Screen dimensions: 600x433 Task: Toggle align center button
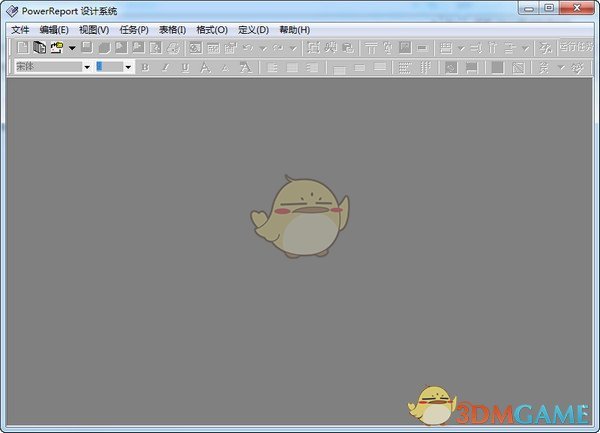pyautogui.click(x=292, y=68)
